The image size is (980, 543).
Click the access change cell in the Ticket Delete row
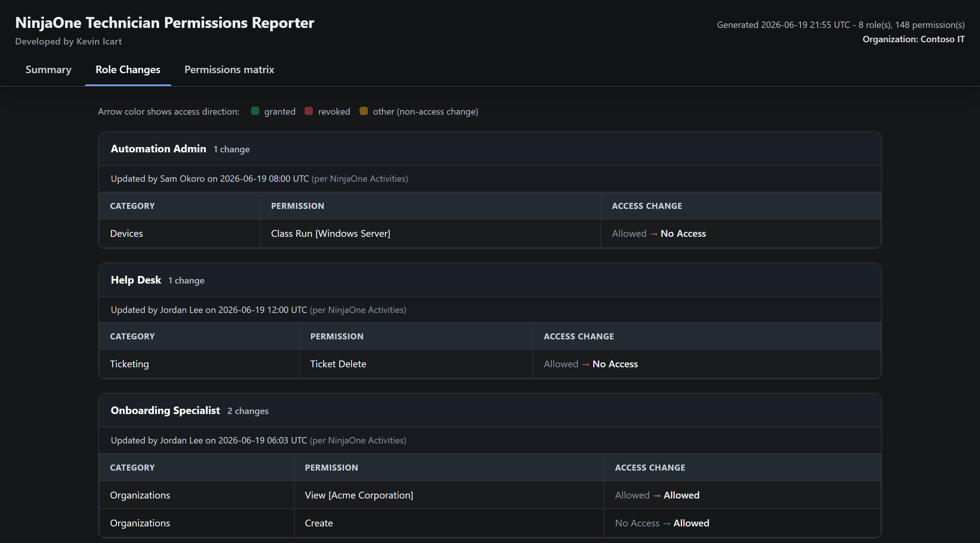[x=706, y=364]
